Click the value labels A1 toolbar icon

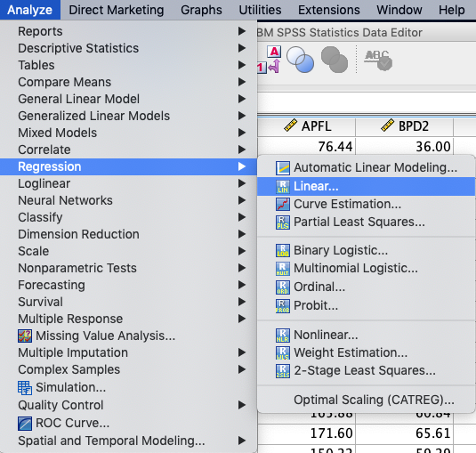click(270, 60)
